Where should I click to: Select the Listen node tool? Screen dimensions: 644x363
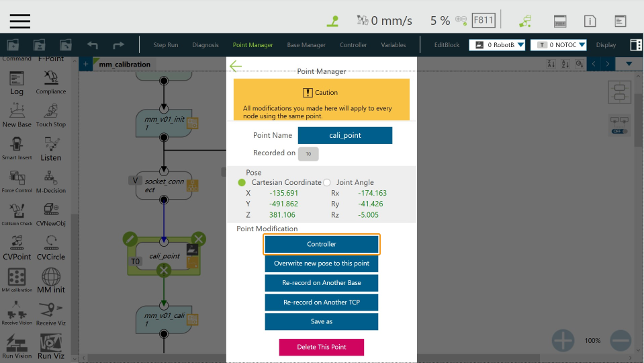(x=51, y=149)
